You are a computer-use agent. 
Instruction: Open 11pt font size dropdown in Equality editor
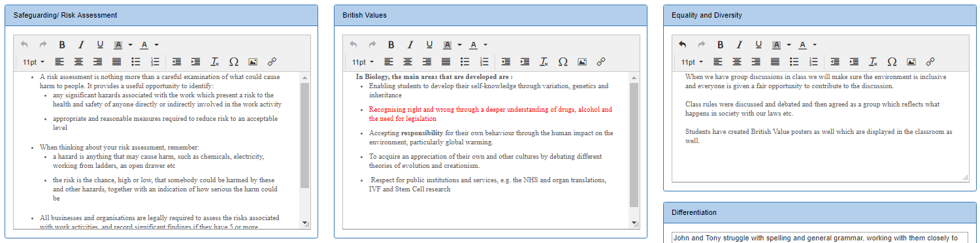point(693,62)
